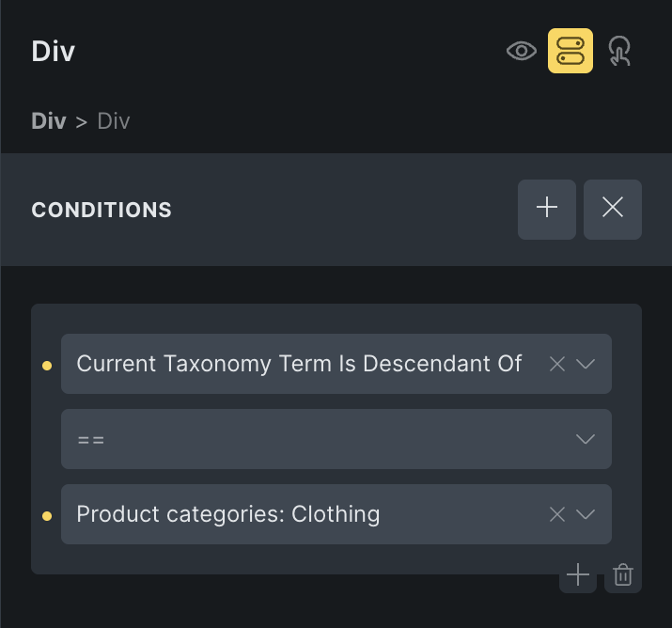Expand the Product categories: Clothing dropdown
The width and height of the screenshot is (672, 628).
tap(586, 514)
